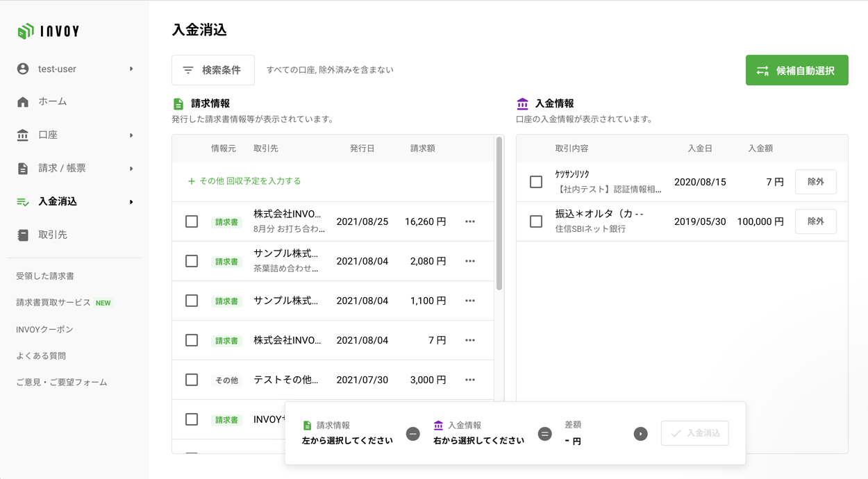
Task: Exclude the ｹﾂｻﾝﾘｿｸ deposit with 除外
Action: pos(816,182)
